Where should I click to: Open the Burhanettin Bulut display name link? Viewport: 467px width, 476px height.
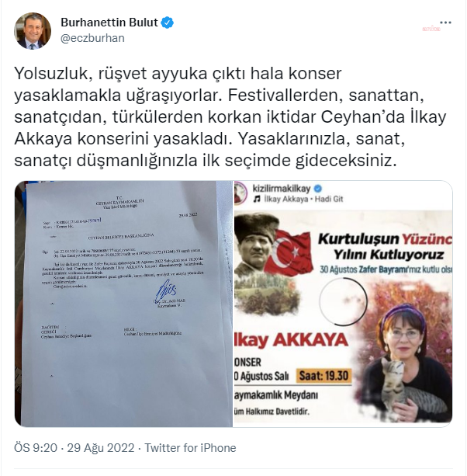(x=109, y=23)
